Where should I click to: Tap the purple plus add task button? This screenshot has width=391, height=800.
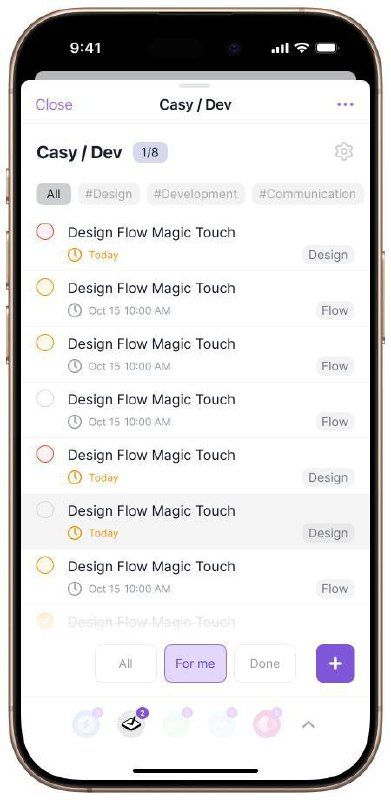(x=335, y=663)
